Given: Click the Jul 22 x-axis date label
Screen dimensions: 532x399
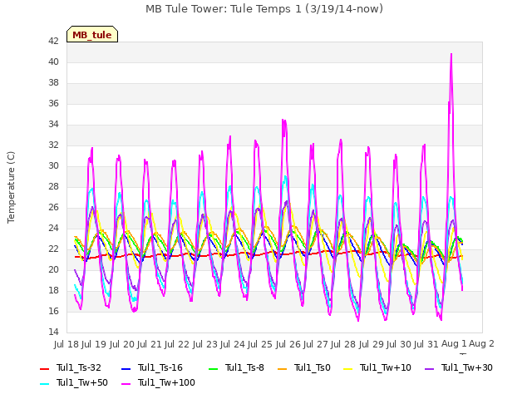Looking at the screenshot, I should [177, 344].
